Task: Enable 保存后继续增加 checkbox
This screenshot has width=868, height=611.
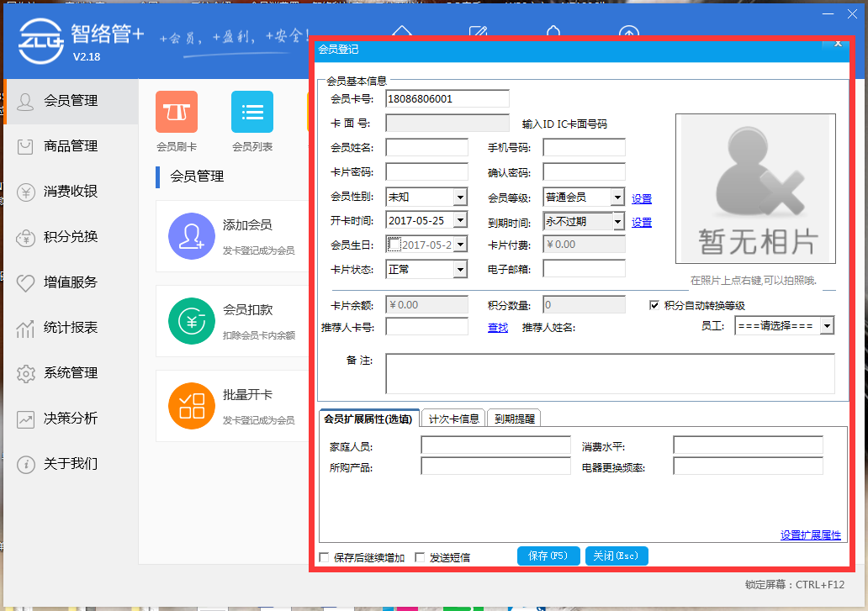Action: tap(324, 556)
